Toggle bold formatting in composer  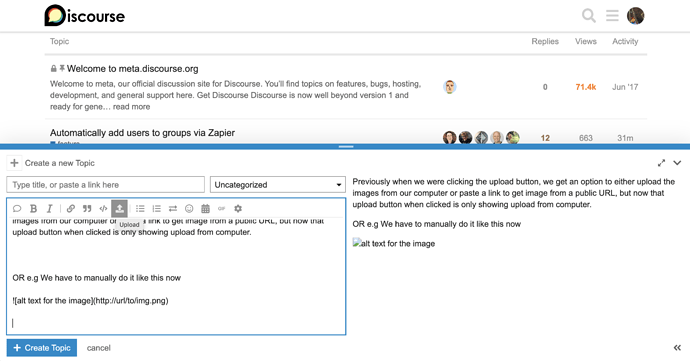pyautogui.click(x=33, y=209)
